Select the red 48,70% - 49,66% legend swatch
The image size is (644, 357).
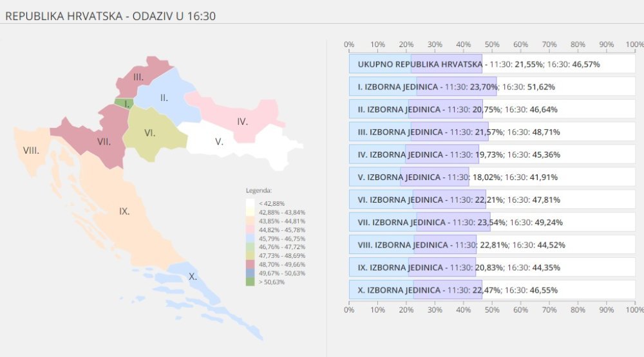pyautogui.click(x=250, y=264)
